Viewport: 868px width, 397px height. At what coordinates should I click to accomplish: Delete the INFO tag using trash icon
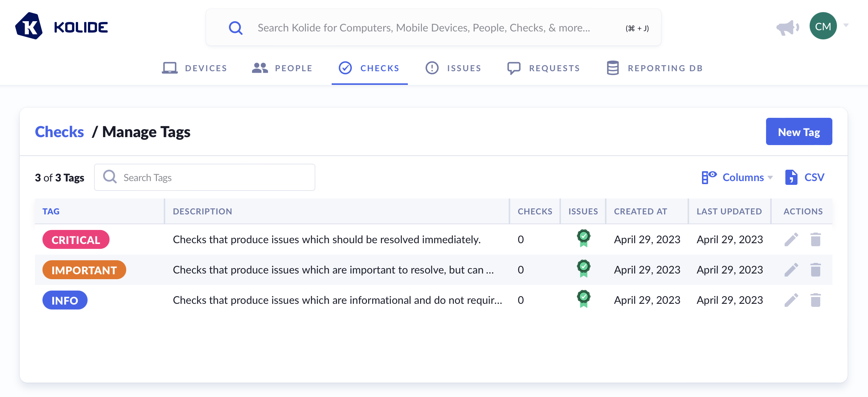click(x=815, y=300)
